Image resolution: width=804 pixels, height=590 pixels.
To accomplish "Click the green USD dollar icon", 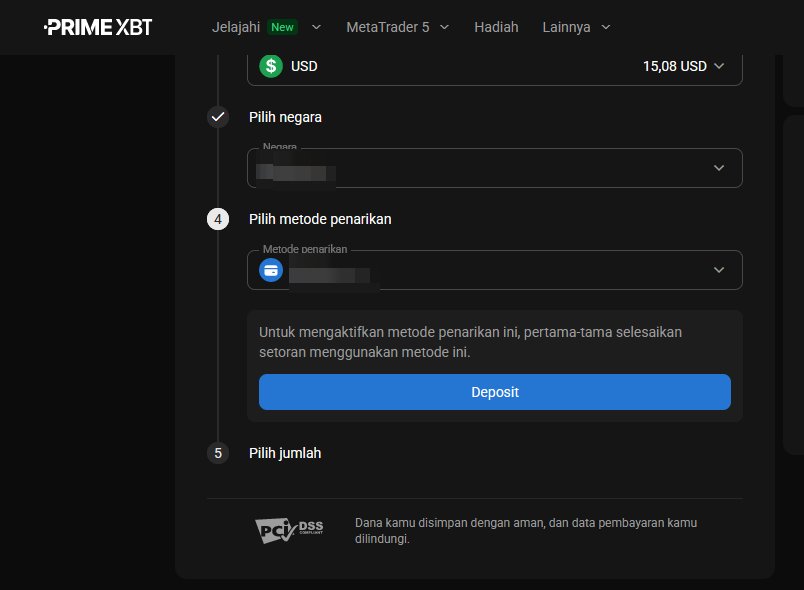I will click(x=271, y=66).
